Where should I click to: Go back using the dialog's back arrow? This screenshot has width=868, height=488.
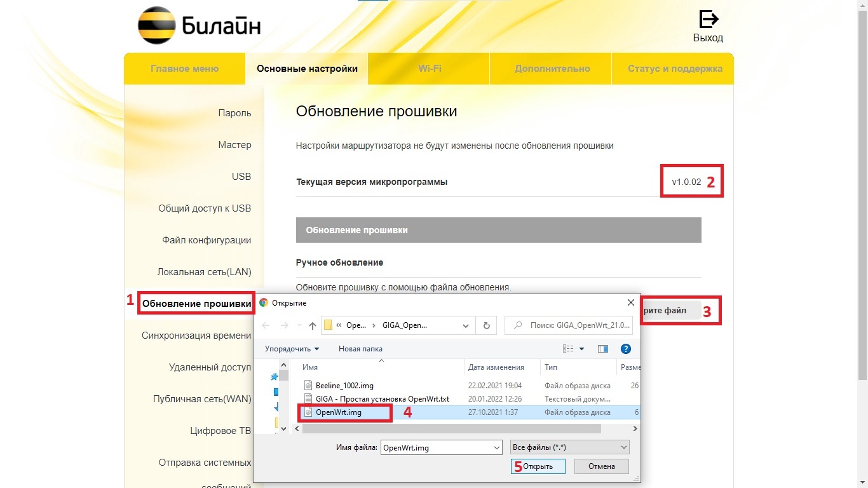click(x=266, y=325)
